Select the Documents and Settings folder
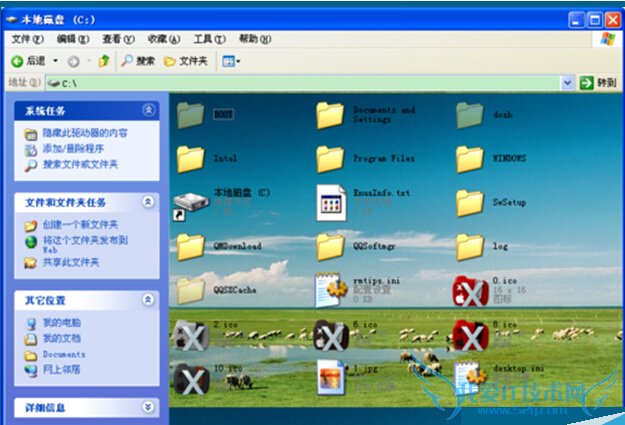The image size is (625, 425). [330, 115]
